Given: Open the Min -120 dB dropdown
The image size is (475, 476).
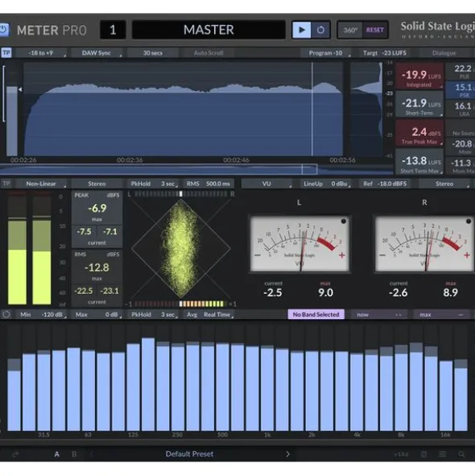Looking at the screenshot, I should [41, 314].
